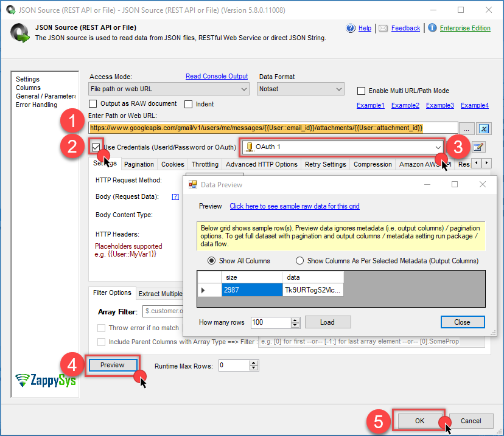Click the edit connection icon beside OAuth dropdown

[478, 147]
